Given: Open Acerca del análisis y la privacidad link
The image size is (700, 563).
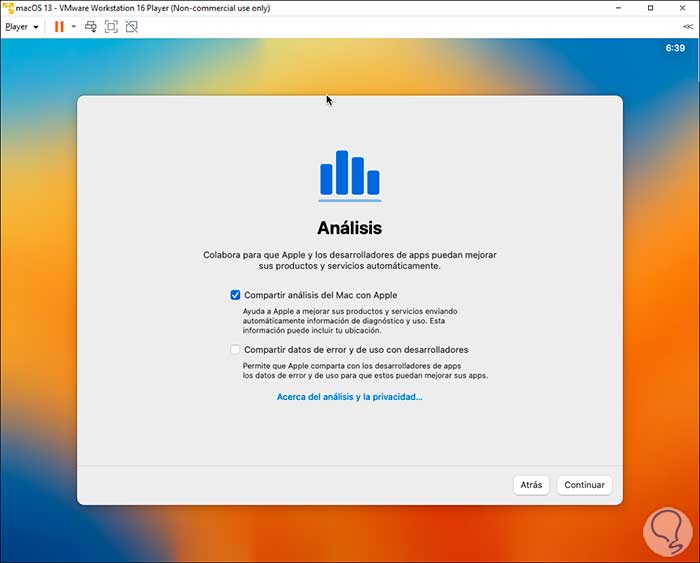Looking at the screenshot, I should coord(350,397).
